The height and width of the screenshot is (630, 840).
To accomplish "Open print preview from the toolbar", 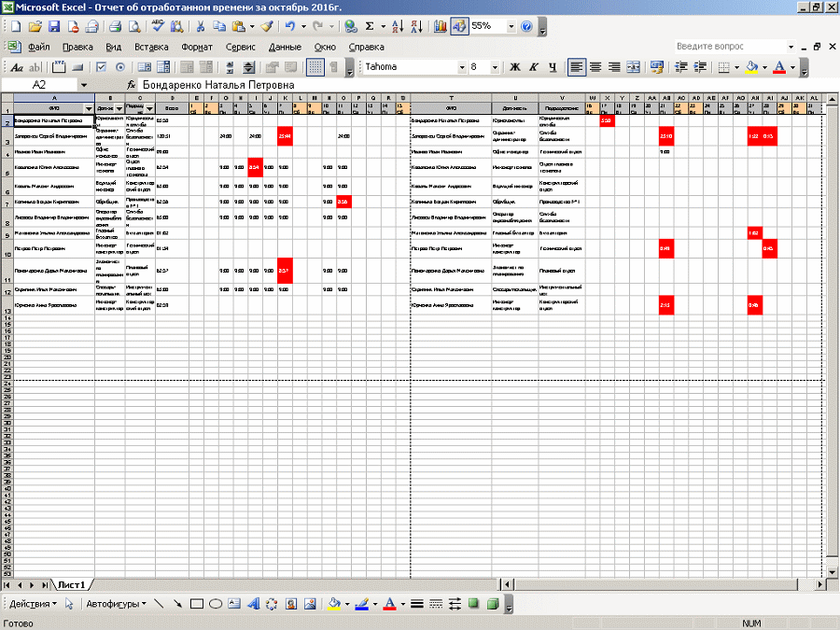I will [134, 26].
